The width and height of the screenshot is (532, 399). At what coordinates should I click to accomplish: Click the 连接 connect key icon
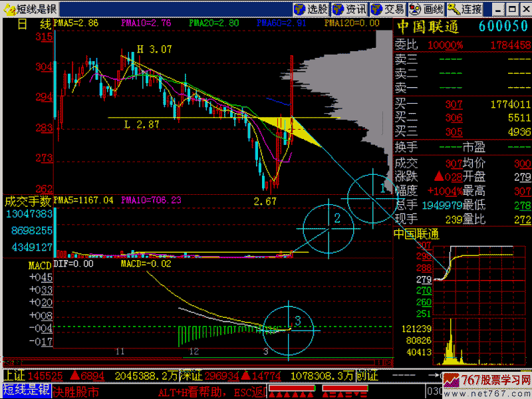(465, 9)
